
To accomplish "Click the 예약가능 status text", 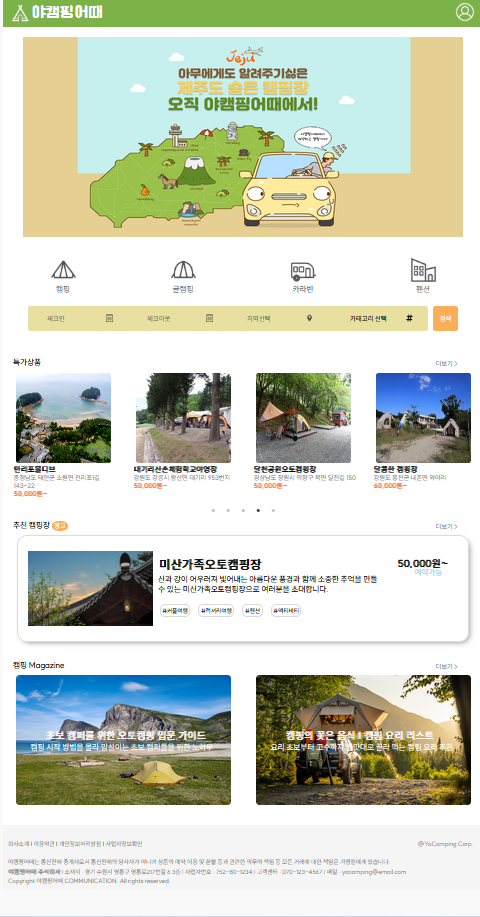I will pyautogui.click(x=429, y=573).
